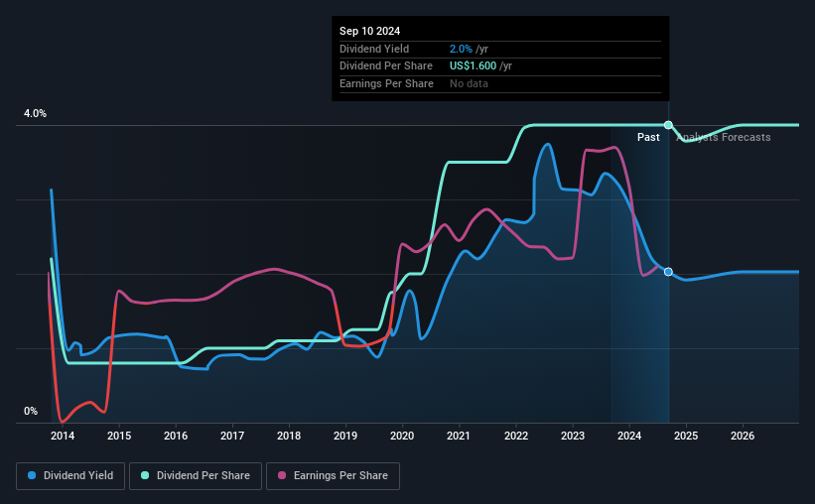Click the 2020 x-axis label
The height and width of the screenshot is (504, 815).
point(402,436)
